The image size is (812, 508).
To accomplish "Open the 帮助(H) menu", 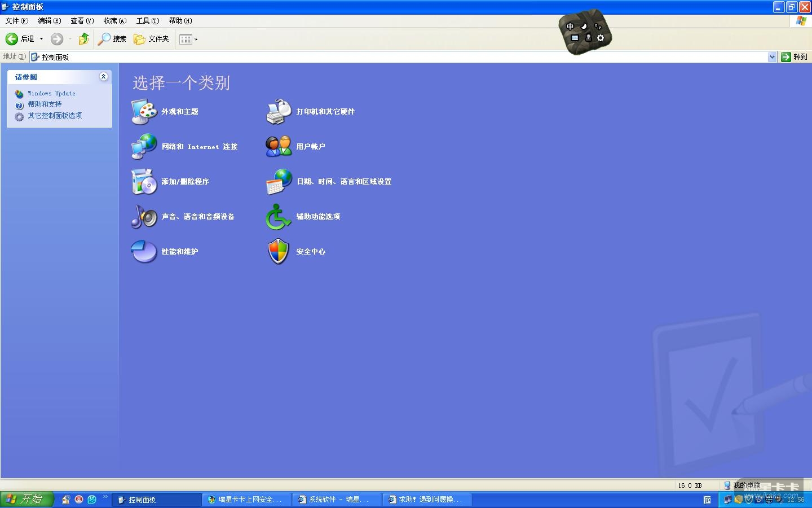I will point(180,21).
